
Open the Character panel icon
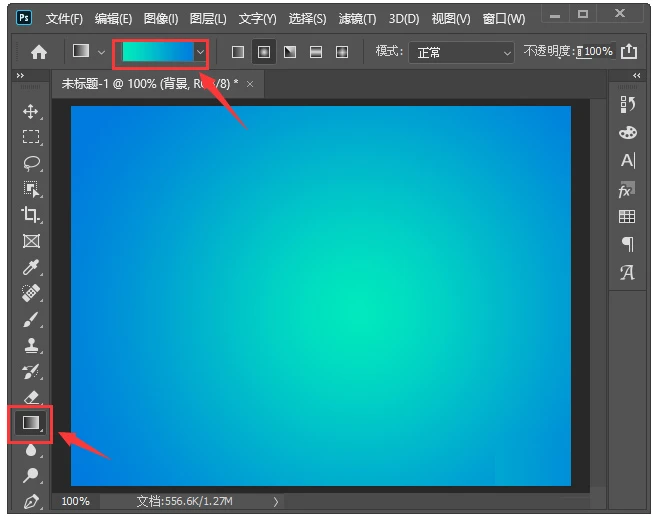628,160
